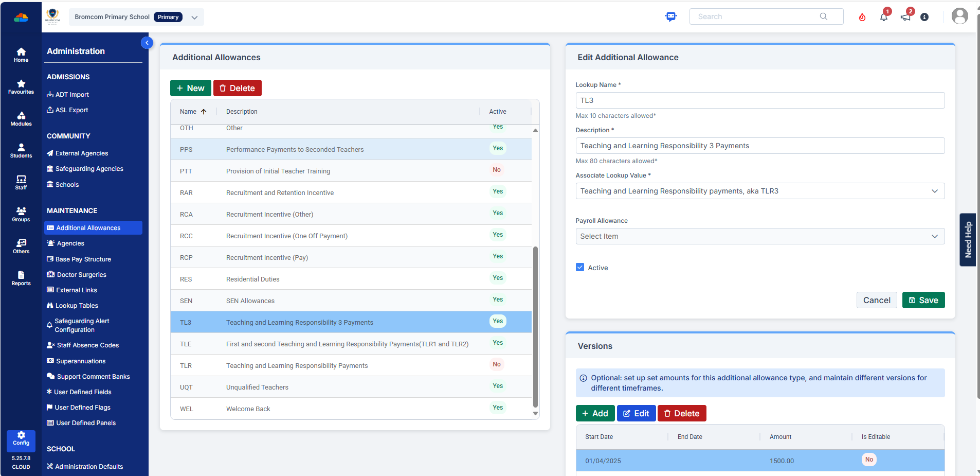The width and height of the screenshot is (980, 476).
Task: Add a new version amount
Action: 595,413
